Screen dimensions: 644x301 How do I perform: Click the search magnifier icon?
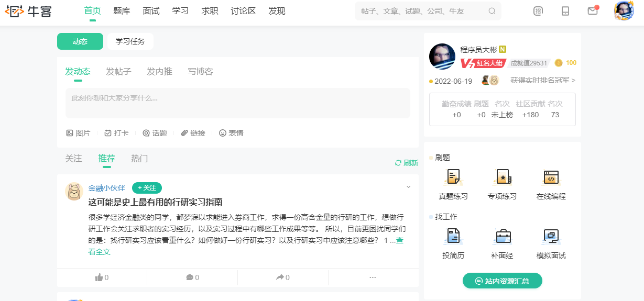pos(492,11)
